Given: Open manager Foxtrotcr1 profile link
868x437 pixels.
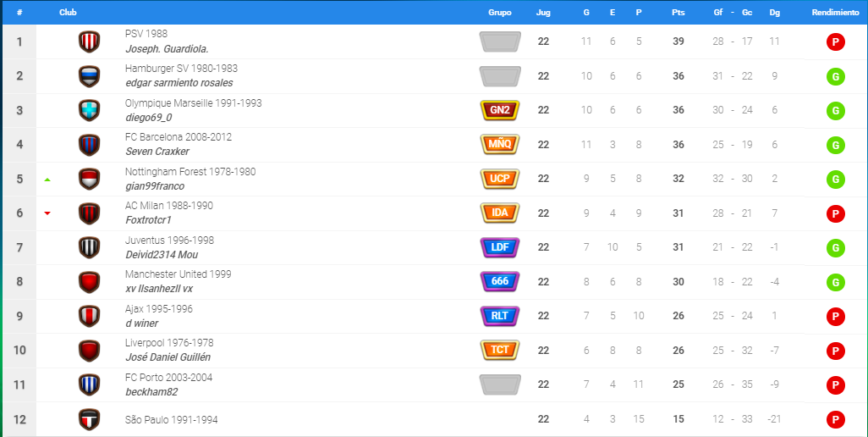Looking at the screenshot, I should click(x=148, y=220).
